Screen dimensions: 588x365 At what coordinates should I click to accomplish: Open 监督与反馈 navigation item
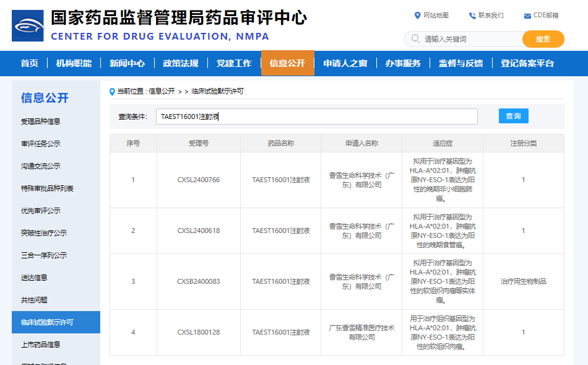click(461, 63)
